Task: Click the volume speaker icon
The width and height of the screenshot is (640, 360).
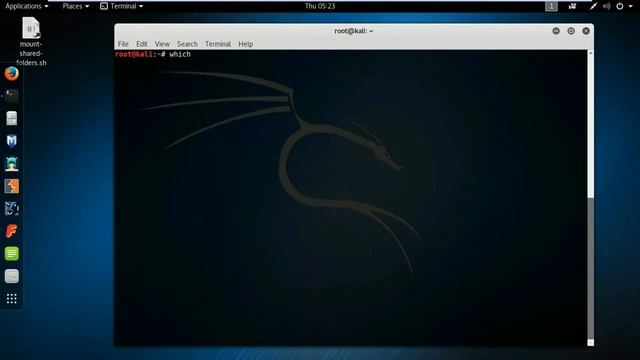Action: (607, 6)
